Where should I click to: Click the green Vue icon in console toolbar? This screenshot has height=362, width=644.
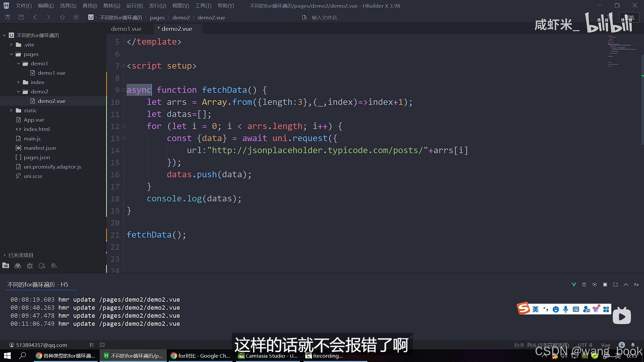click(574, 285)
